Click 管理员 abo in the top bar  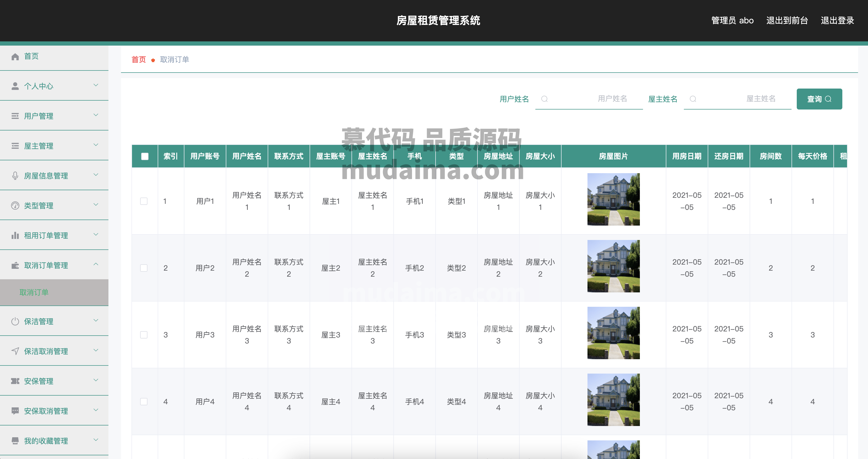[733, 20]
